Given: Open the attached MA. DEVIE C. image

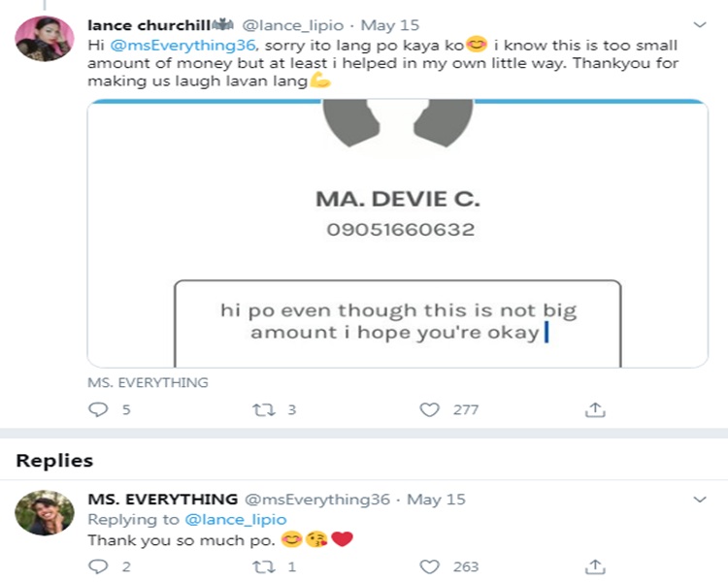Looking at the screenshot, I should pos(398,234).
